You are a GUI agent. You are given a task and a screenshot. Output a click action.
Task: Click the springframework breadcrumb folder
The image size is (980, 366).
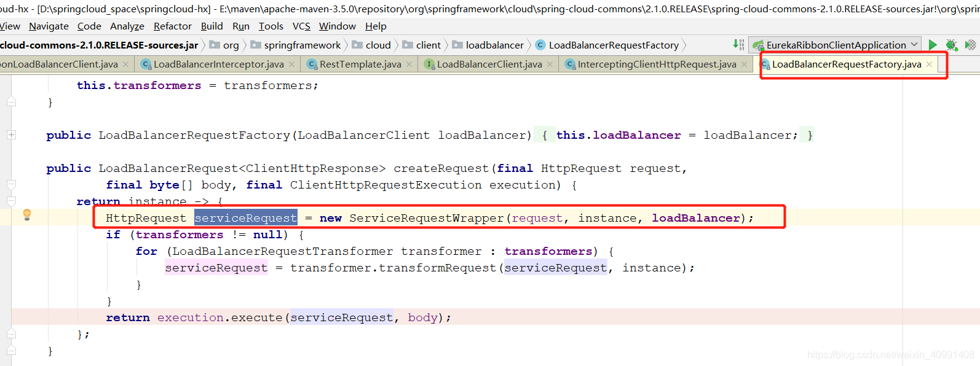[x=296, y=45]
